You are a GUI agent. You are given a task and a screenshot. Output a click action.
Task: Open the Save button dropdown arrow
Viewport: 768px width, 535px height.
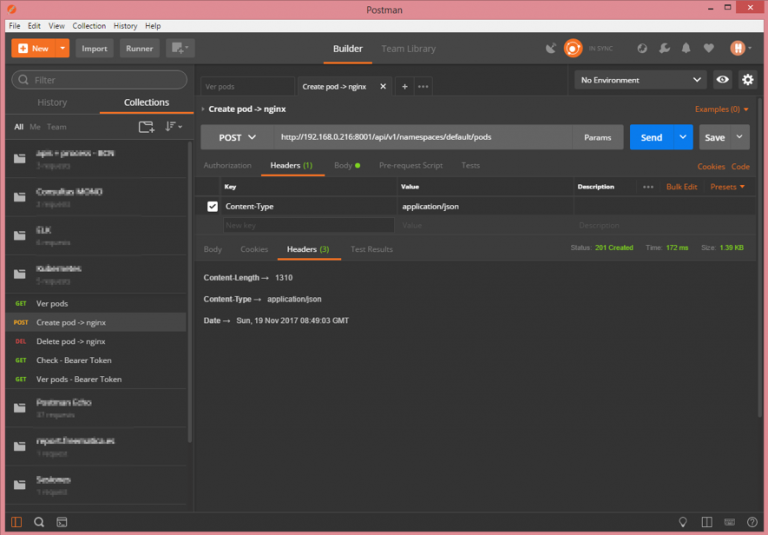[740, 137]
